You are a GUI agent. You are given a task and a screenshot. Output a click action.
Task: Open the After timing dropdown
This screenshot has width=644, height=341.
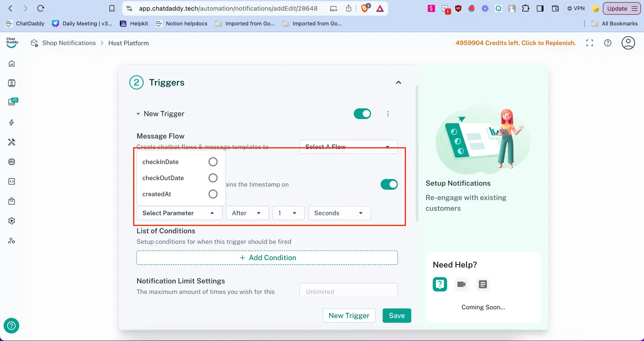(x=247, y=213)
